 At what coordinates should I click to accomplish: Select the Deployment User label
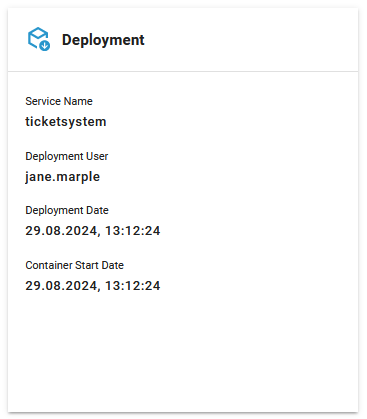(67, 156)
